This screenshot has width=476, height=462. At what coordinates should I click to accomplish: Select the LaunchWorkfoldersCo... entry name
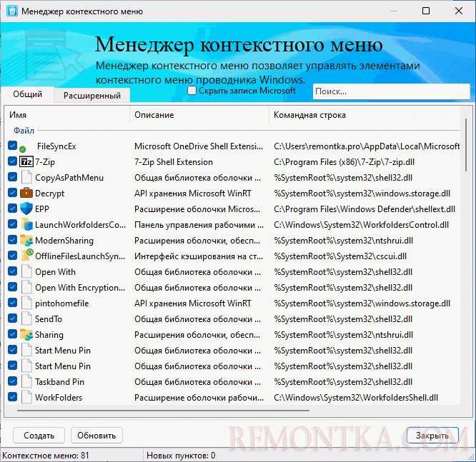[x=80, y=225]
